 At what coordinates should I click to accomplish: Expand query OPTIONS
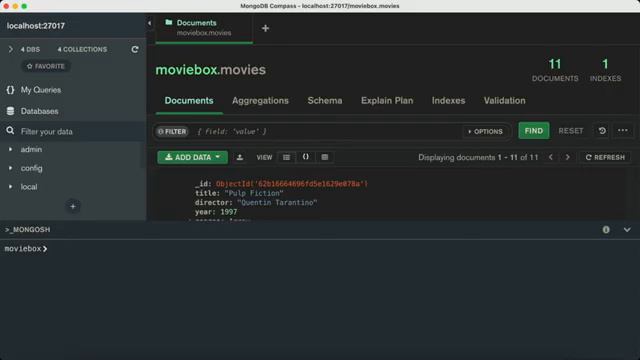click(x=485, y=131)
